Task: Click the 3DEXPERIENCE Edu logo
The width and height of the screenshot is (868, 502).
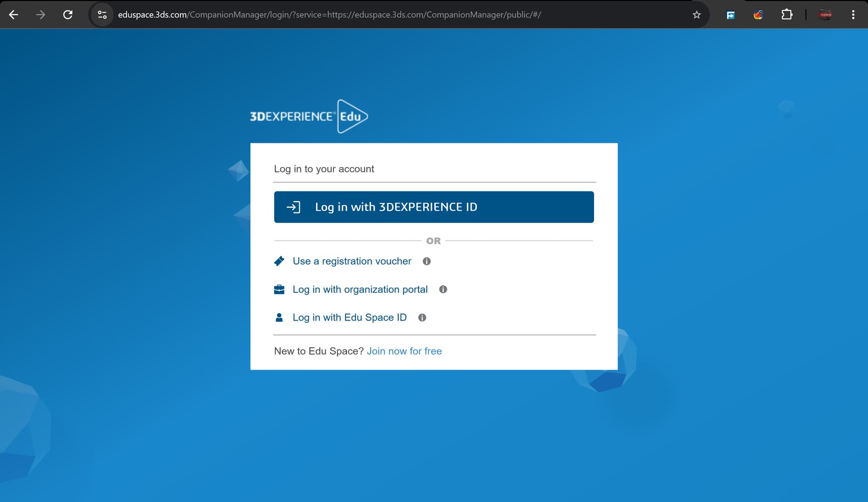Action: click(309, 117)
